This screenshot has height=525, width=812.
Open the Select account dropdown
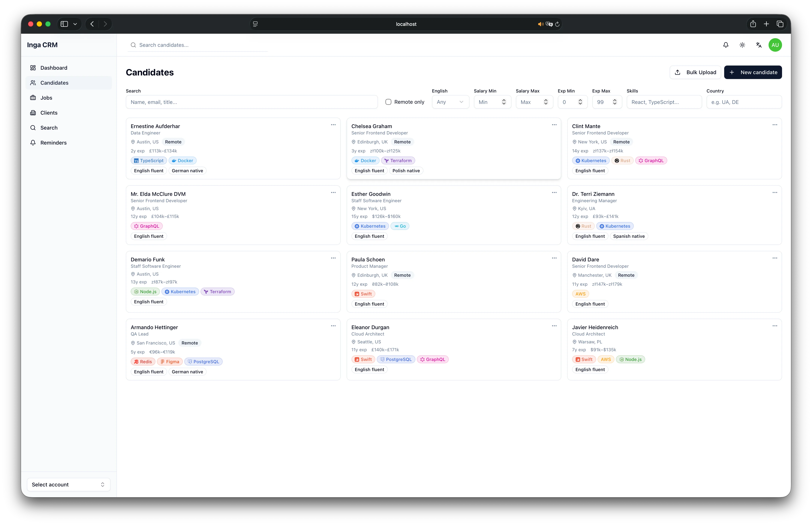[68, 484]
